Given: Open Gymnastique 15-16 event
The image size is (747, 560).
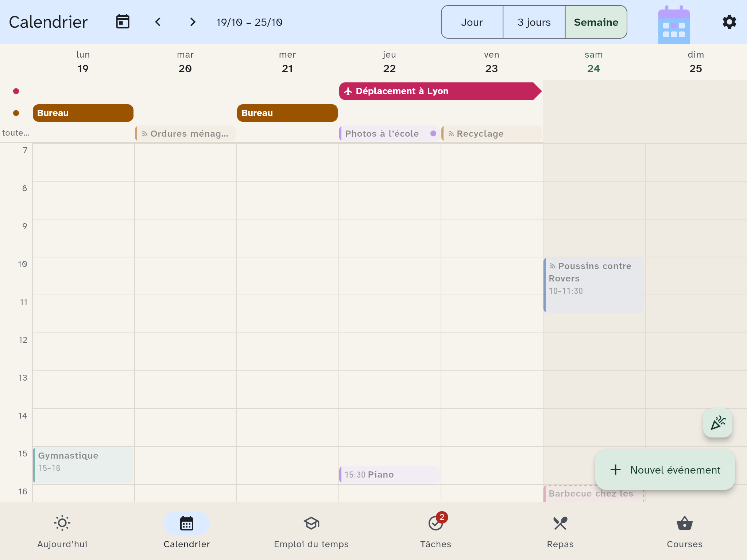Looking at the screenshot, I should tap(83, 465).
